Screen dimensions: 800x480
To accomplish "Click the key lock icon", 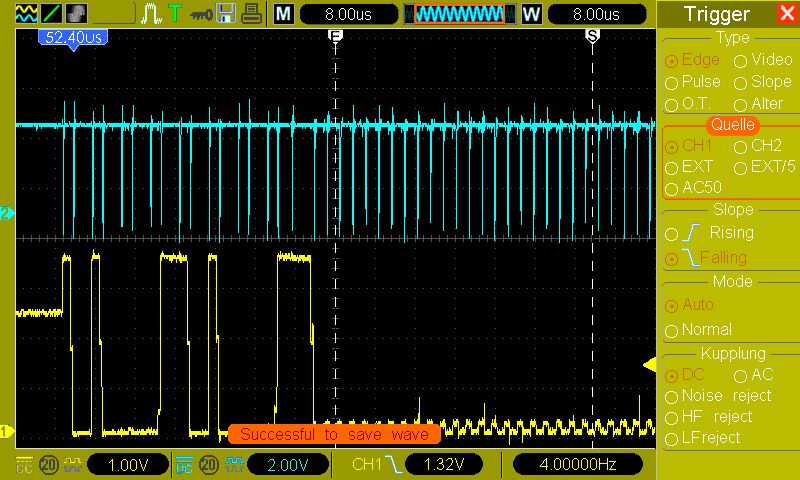I will [x=201, y=15].
